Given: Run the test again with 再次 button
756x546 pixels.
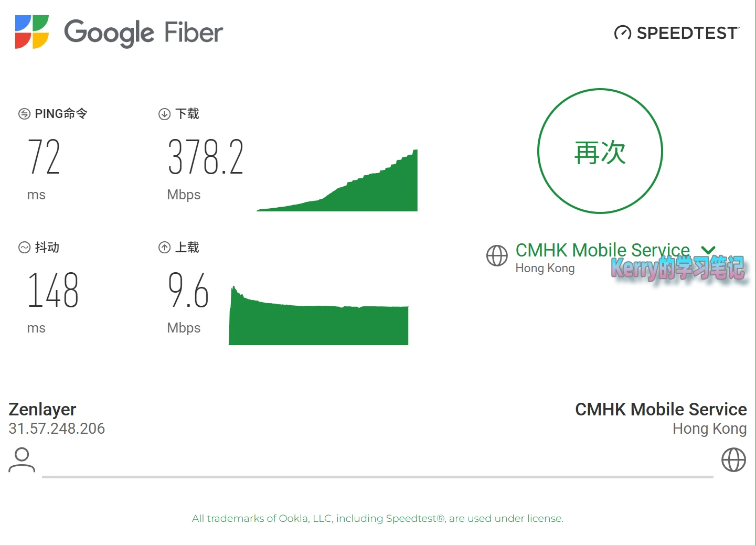Looking at the screenshot, I should [600, 151].
